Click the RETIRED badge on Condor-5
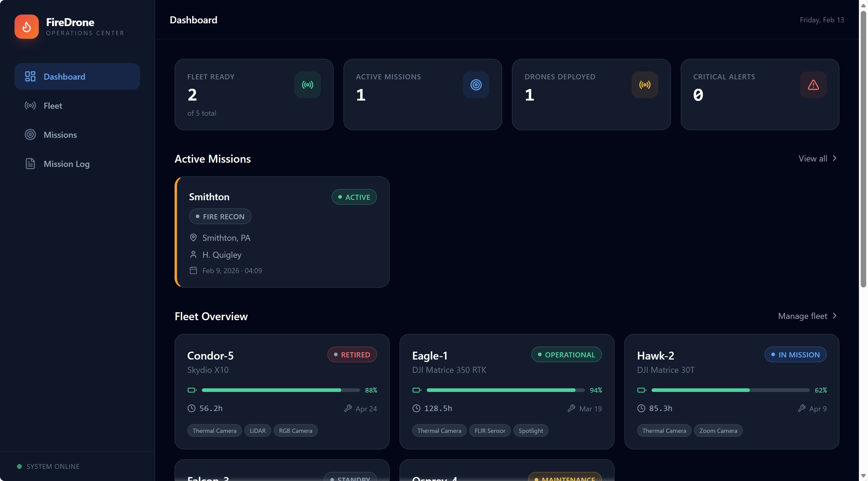868x481 pixels. (352, 355)
